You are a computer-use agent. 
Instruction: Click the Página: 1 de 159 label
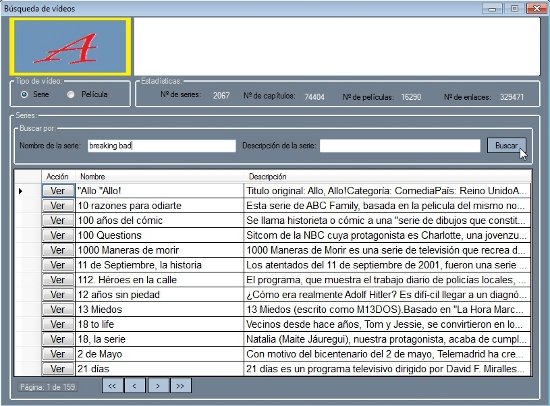tap(47, 387)
